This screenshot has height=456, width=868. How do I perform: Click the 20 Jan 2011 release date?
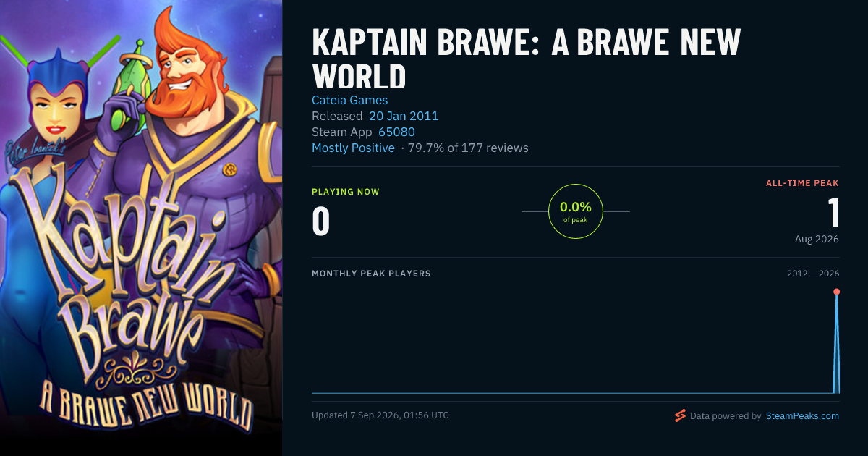(404, 116)
